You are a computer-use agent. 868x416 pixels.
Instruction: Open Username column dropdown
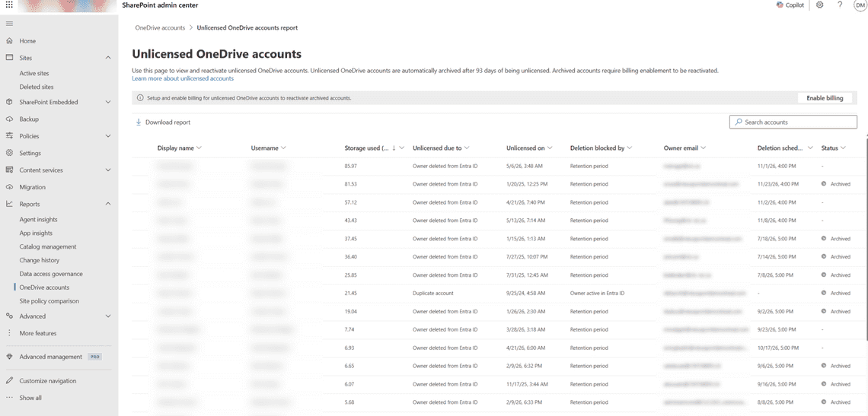click(283, 148)
